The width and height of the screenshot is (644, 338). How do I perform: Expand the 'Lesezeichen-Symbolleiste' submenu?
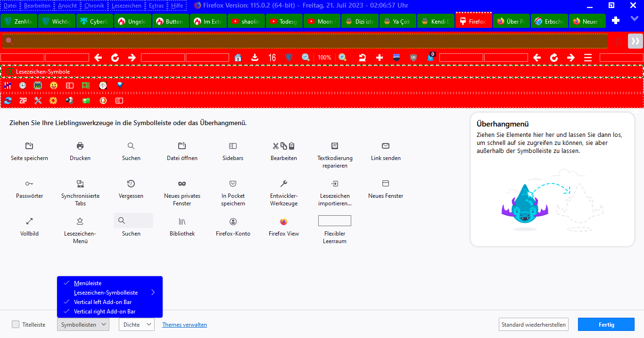point(110,293)
